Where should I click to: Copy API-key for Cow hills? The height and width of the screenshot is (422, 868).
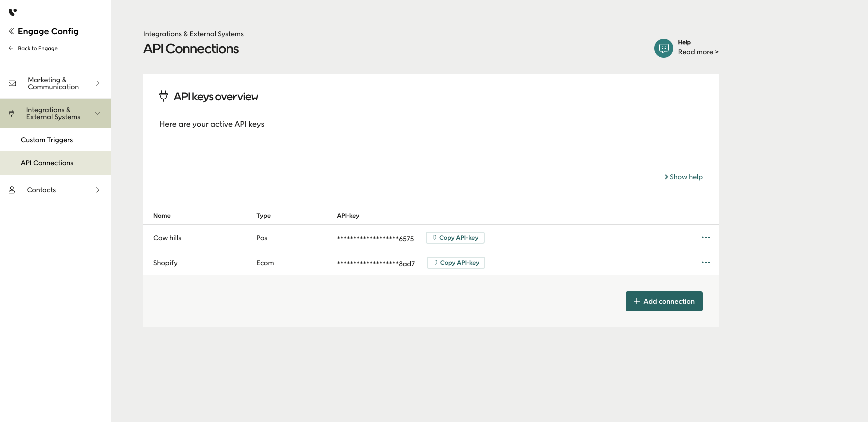[455, 238]
